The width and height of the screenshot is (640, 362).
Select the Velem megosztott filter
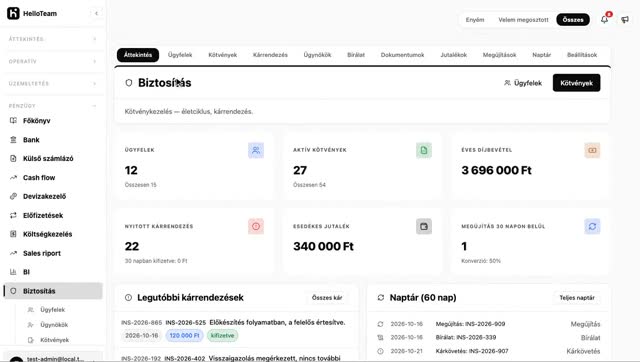click(x=523, y=20)
